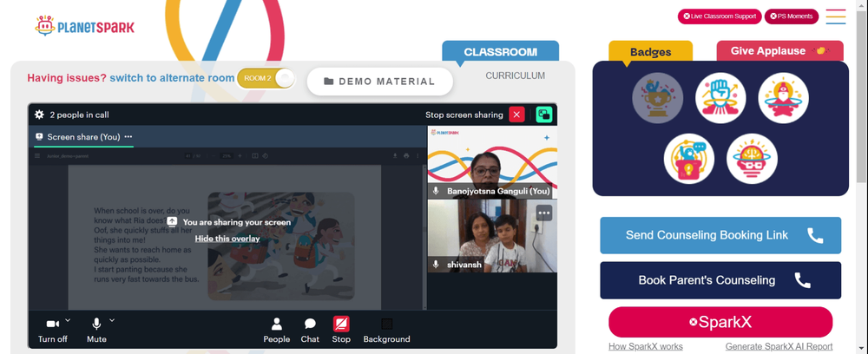Click the green pop-out window icon
Screen dimensions: 868x354
[544, 115]
